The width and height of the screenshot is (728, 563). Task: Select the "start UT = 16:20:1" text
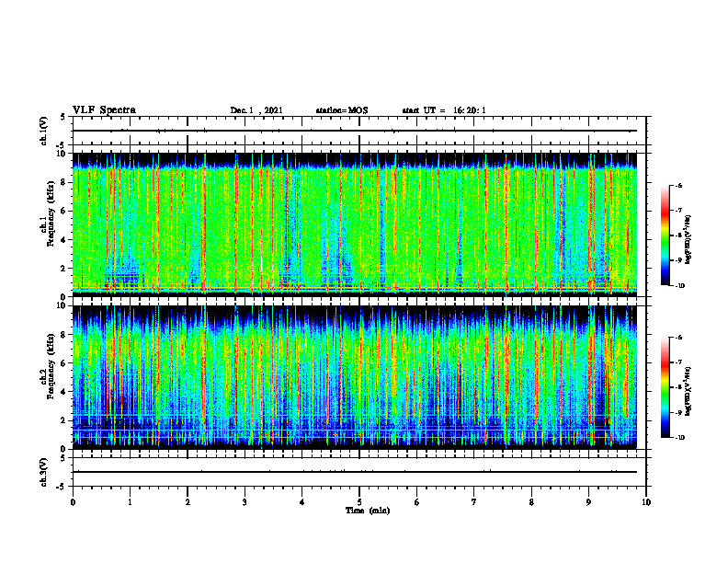coord(444,110)
